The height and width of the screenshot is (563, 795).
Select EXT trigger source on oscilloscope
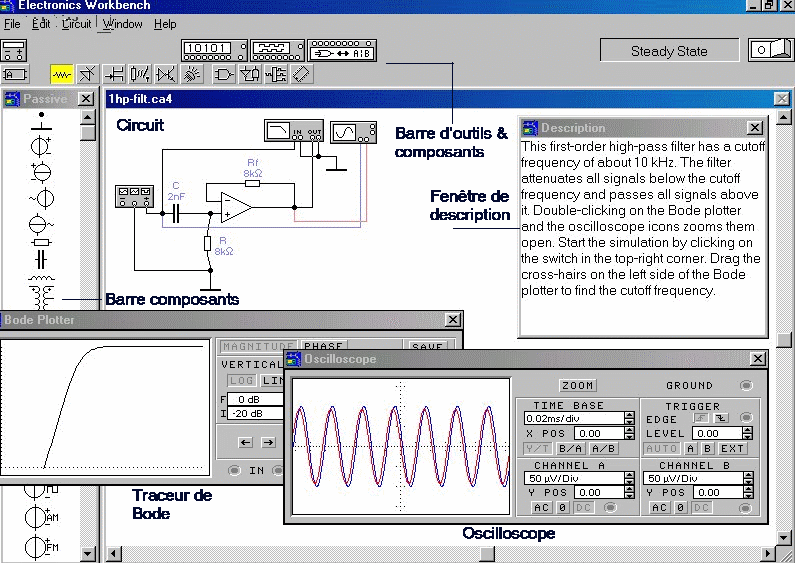732,448
